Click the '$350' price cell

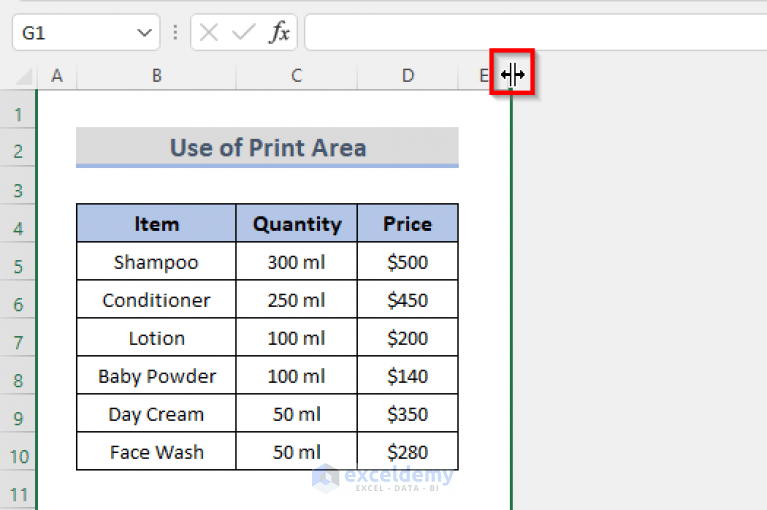(408, 414)
